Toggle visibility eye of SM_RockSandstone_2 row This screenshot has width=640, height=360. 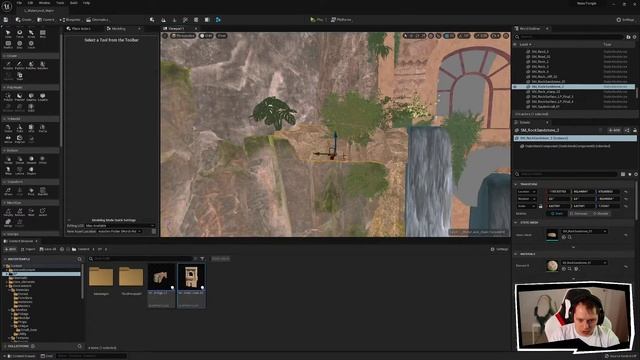pos(515,87)
